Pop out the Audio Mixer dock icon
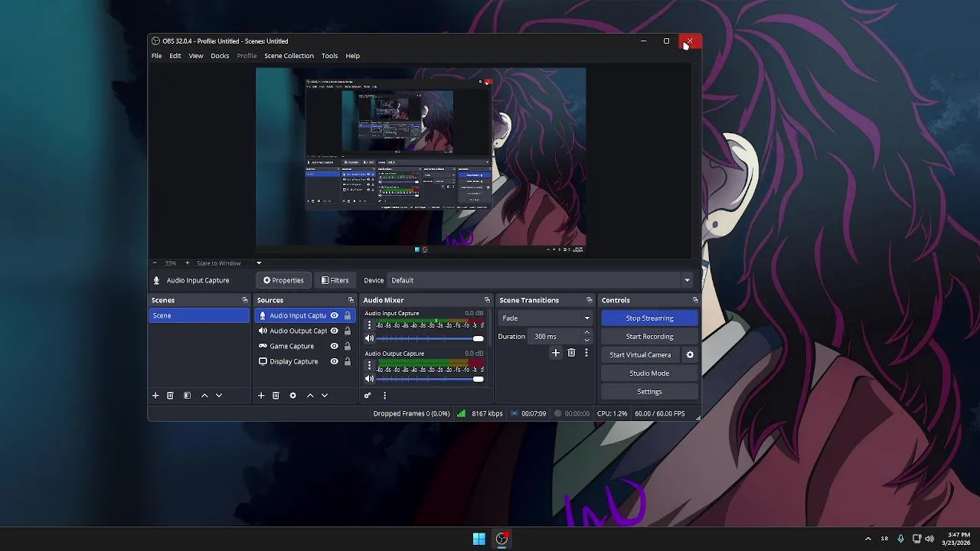 coord(487,300)
